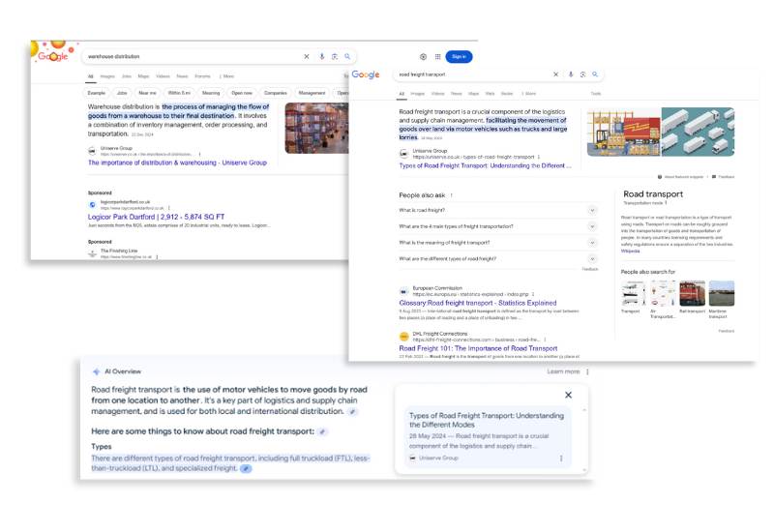Switch to Videos tab in road freight window
The image size is (774, 532).
point(438,94)
